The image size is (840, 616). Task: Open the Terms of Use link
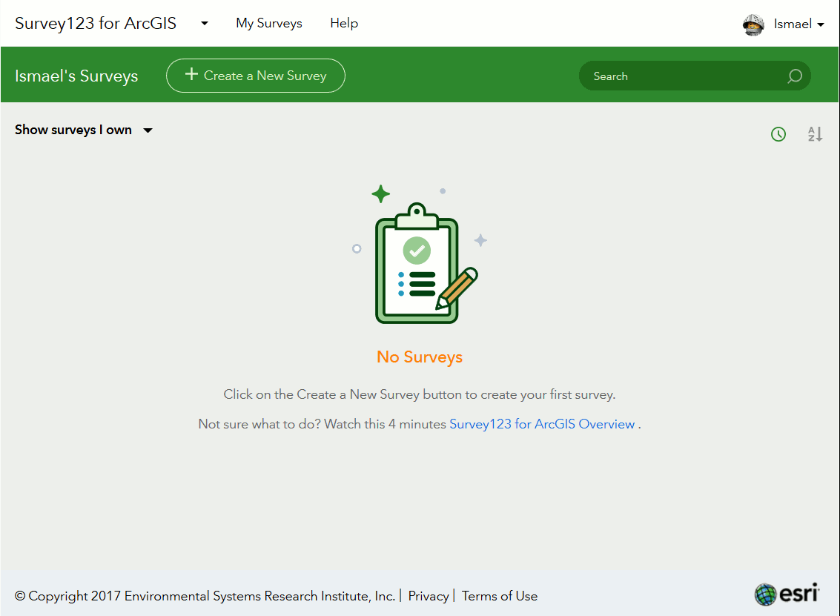(x=499, y=596)
